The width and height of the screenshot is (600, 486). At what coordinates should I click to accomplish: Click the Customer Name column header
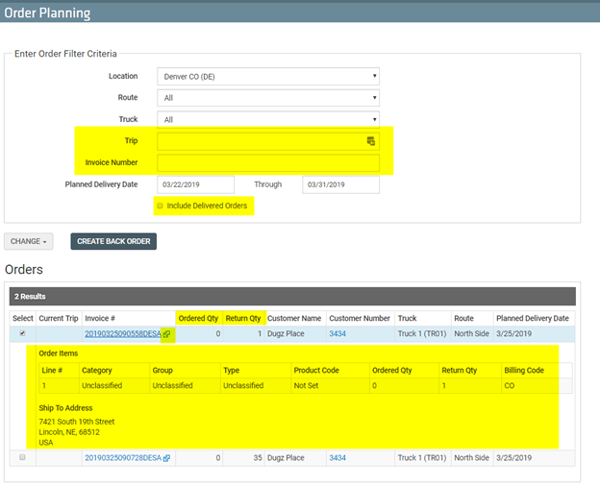tap(294, 318)
